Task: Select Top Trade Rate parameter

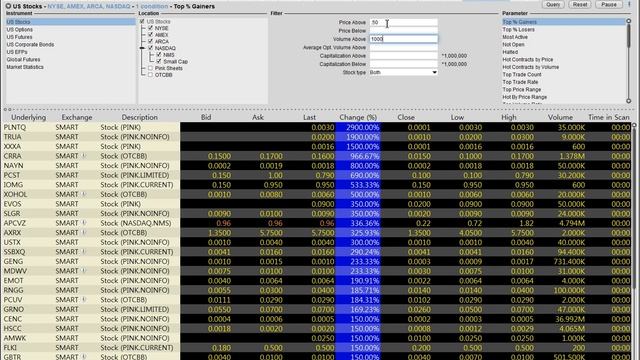Action: tap(520, 82)
